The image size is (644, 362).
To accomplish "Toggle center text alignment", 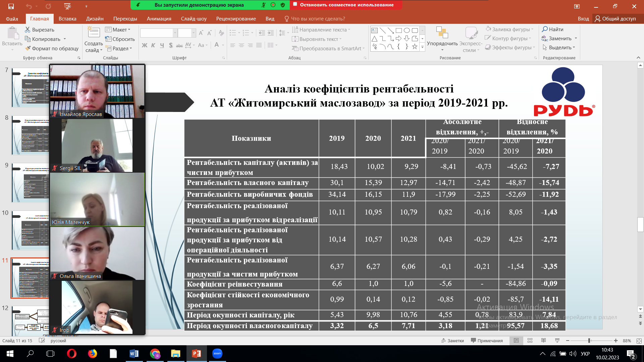I will point(241,45).
